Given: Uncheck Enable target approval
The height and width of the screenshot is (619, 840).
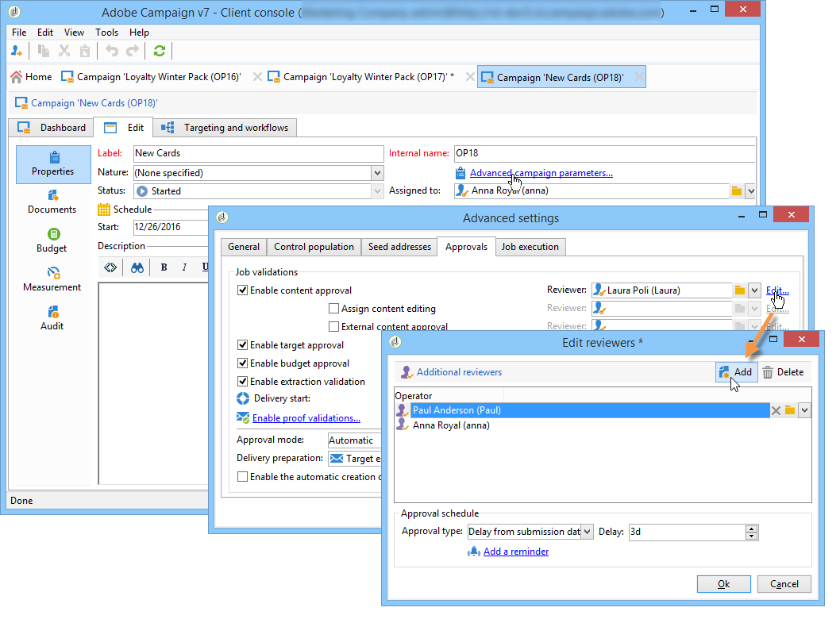Looking at the screenshot, I should [243, 345].
